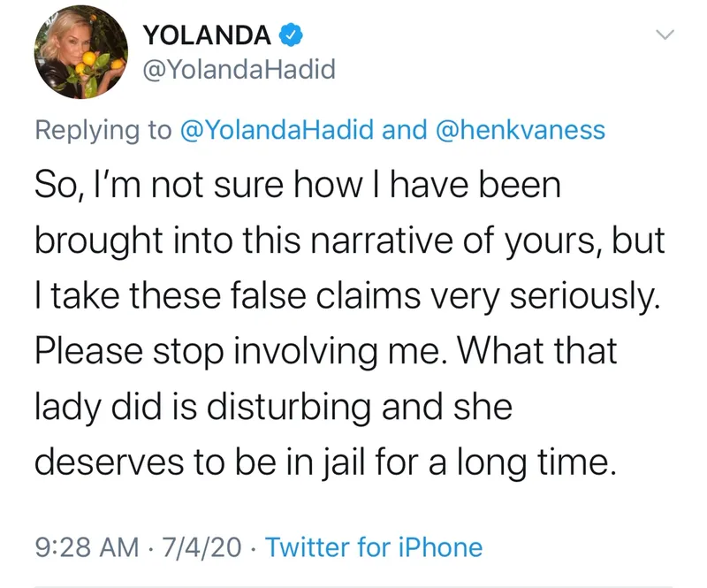
Task: Click the "Replying to" label
Action: 103,130
